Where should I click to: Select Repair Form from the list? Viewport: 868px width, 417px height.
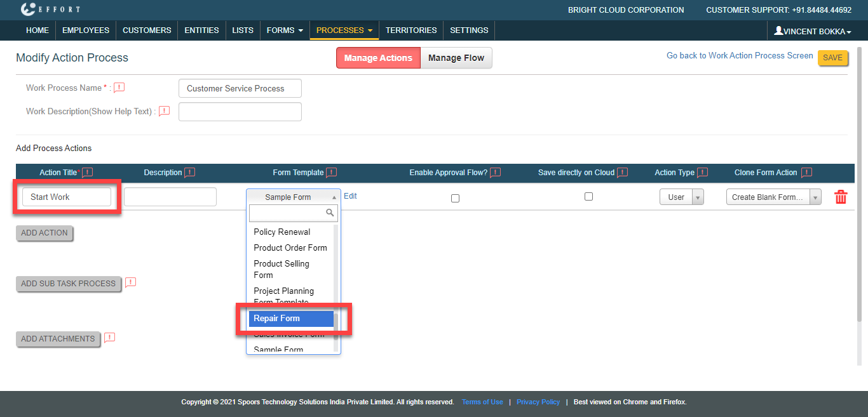coord(291,319)
